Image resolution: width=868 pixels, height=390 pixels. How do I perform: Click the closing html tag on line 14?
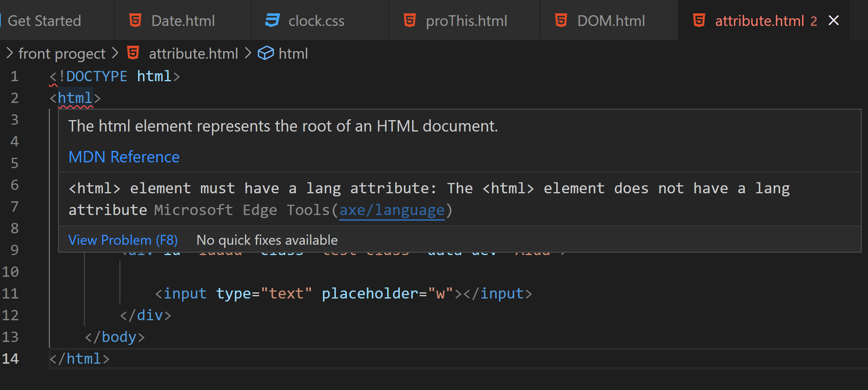pyautogui.click(x=79, y=359)
